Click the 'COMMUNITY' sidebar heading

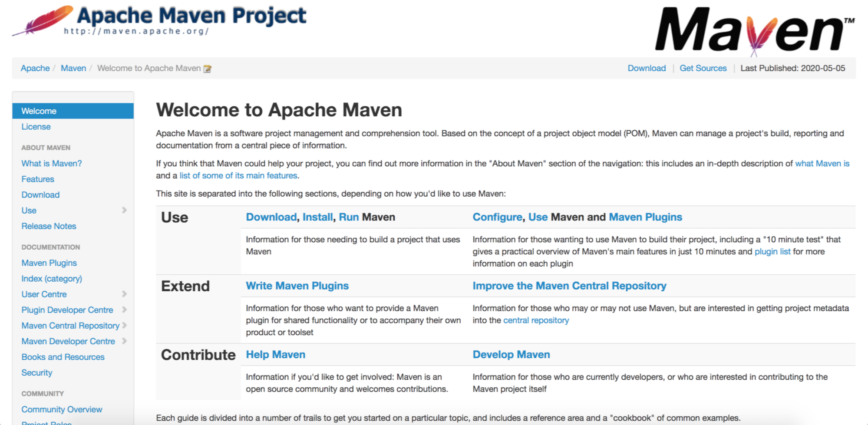[43, 393]
